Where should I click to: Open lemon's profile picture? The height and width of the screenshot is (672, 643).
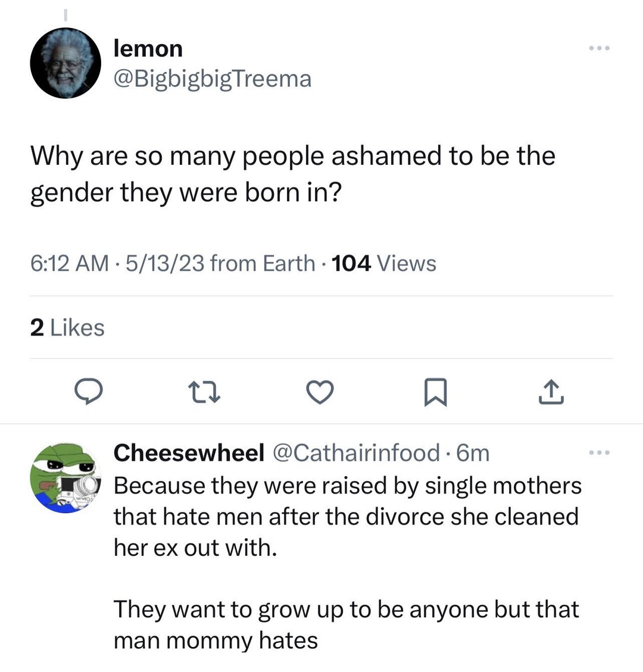65,63
